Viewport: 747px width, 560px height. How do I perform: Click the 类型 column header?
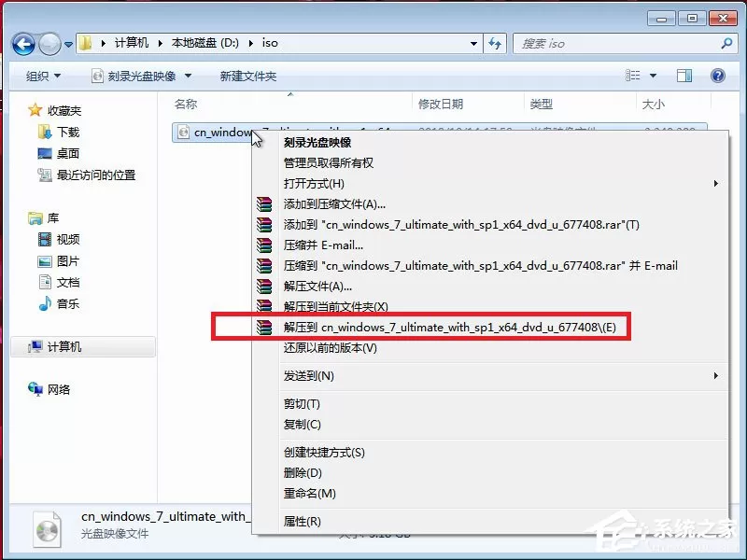point(542,104)
